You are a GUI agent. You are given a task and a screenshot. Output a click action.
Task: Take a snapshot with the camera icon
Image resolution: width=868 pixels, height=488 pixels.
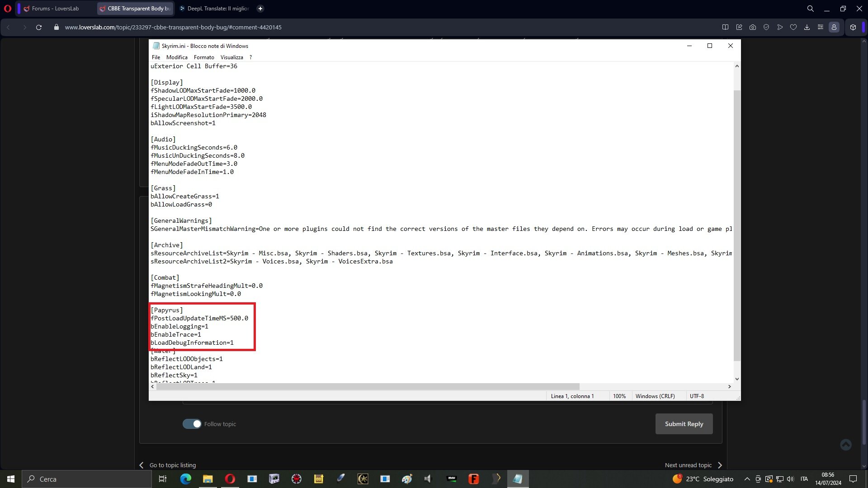point(753,27)
